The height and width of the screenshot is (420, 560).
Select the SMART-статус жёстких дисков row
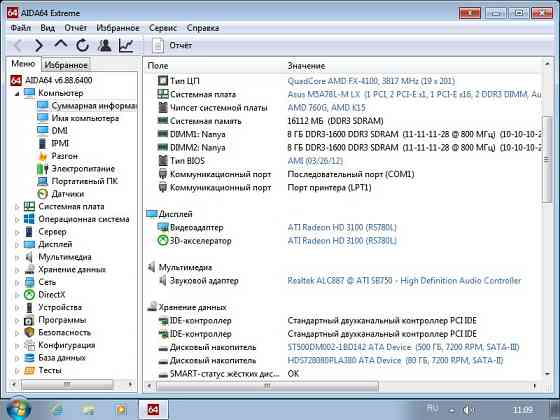pos(343,374)
